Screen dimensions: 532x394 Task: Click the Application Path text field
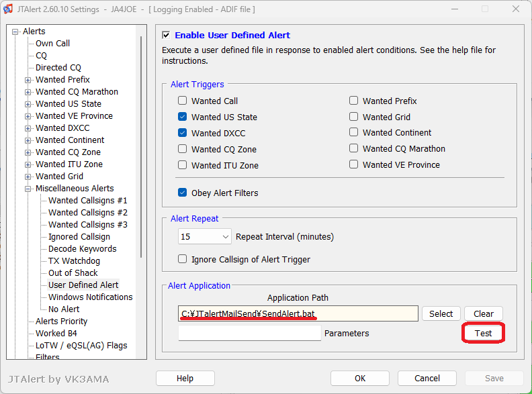point(298,313)
